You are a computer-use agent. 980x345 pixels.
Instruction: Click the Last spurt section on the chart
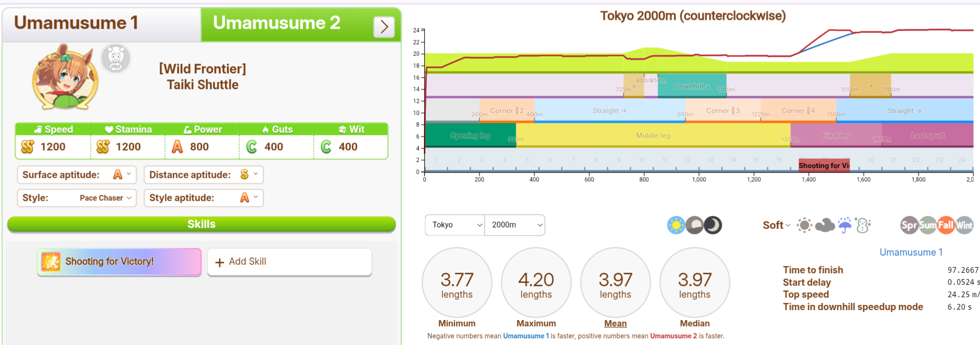[927, 135]
